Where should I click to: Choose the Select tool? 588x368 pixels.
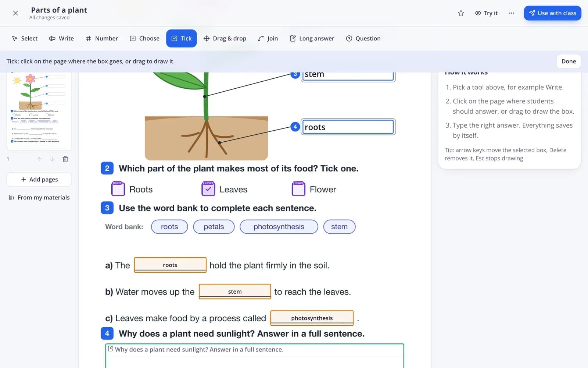point(25,39)
